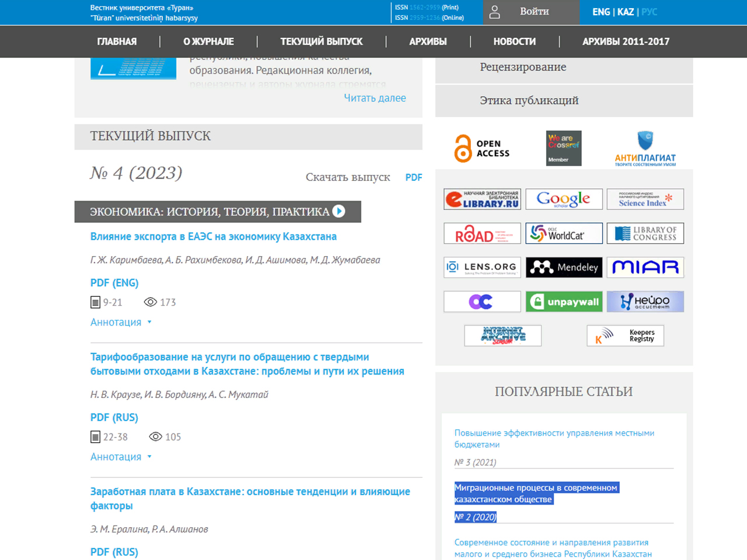Open the WorldCat badge
Screen dimensions: 747x560
click(x=564, y=233)
